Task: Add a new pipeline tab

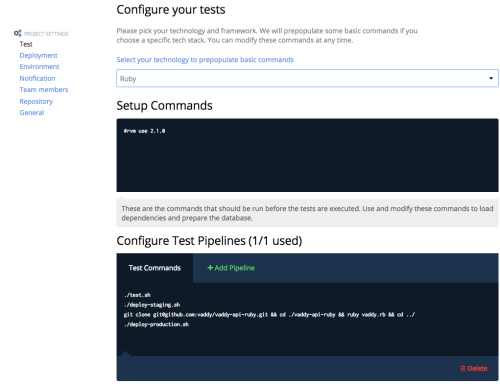Action: pyautogui.click(x=231, y=268)
